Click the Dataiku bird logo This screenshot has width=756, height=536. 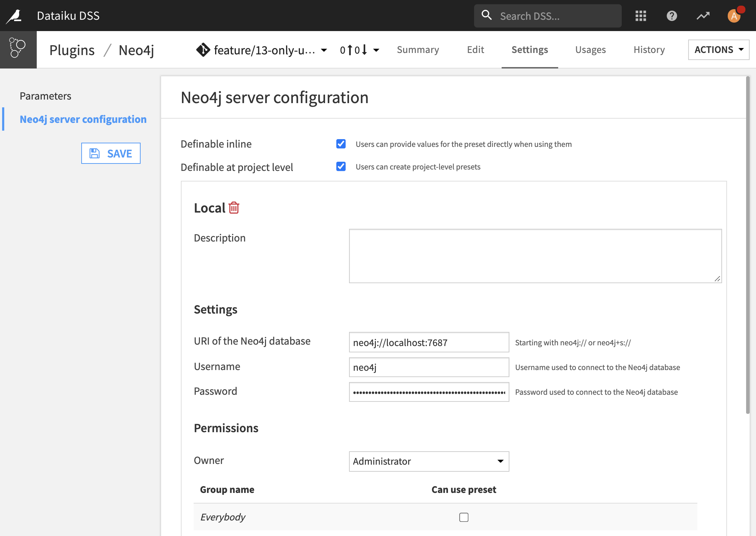tap(14, 16)
